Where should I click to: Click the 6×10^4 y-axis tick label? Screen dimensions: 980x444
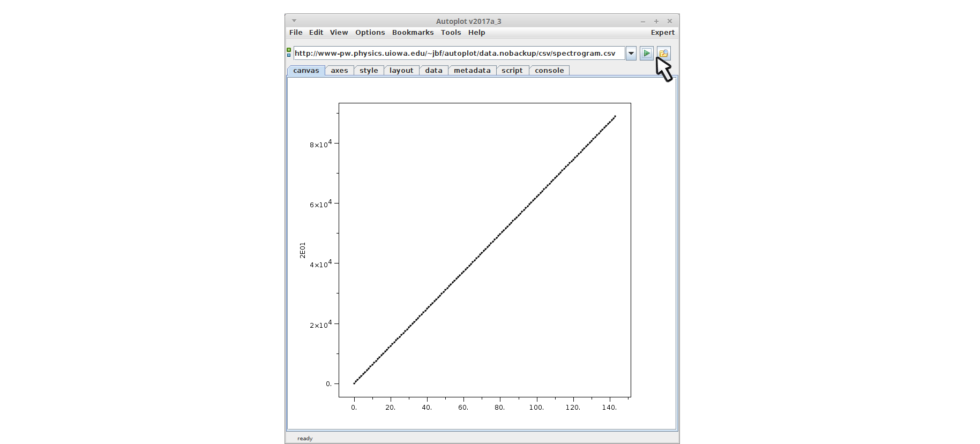pyautogui.click(x=321, y=204)
